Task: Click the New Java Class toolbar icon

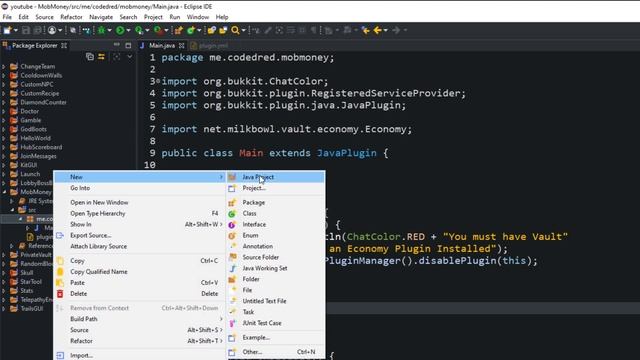Action: (191, 30)
